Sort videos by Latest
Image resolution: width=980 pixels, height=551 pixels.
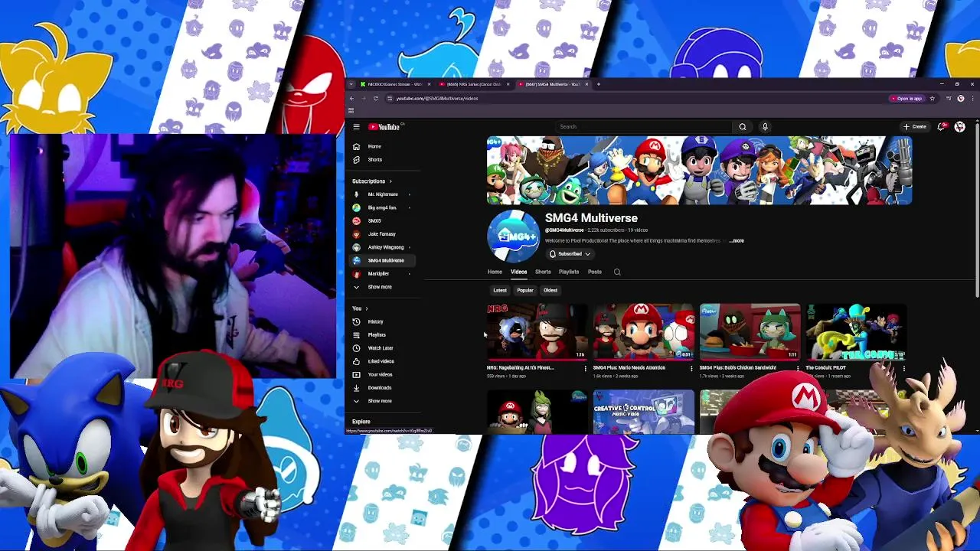(500, 291)
